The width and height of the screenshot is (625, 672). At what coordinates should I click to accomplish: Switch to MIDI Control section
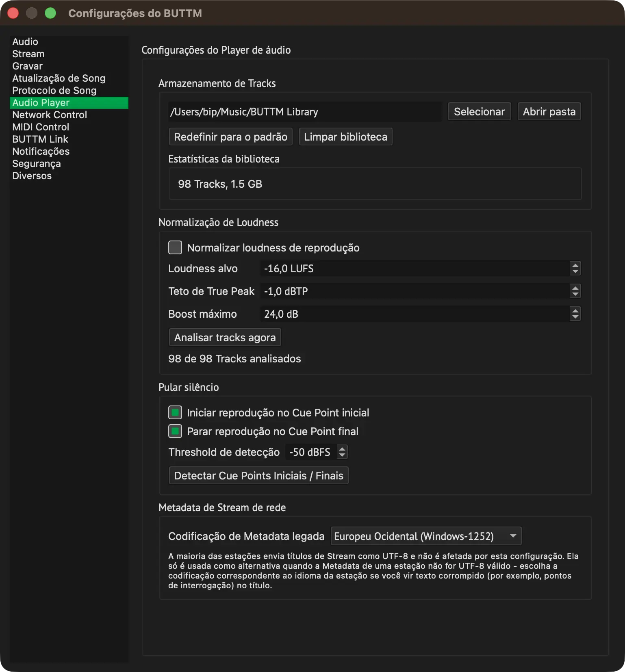[69, 127]
